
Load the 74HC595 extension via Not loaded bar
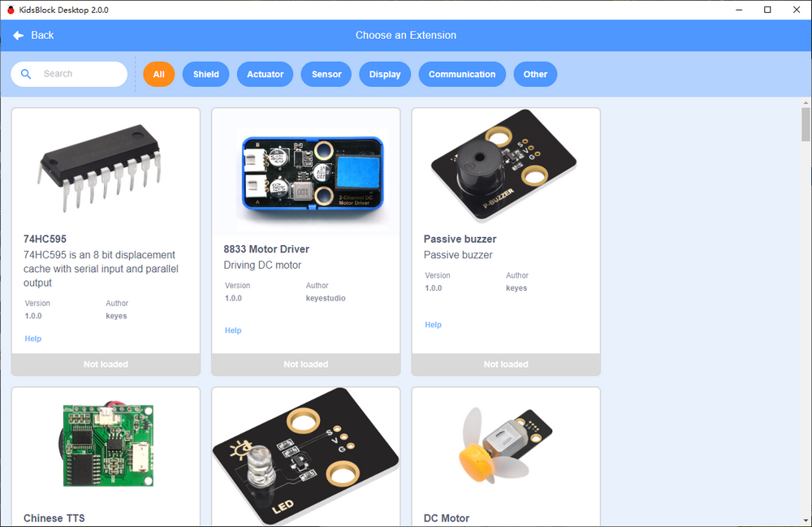[x=106, y=365]
